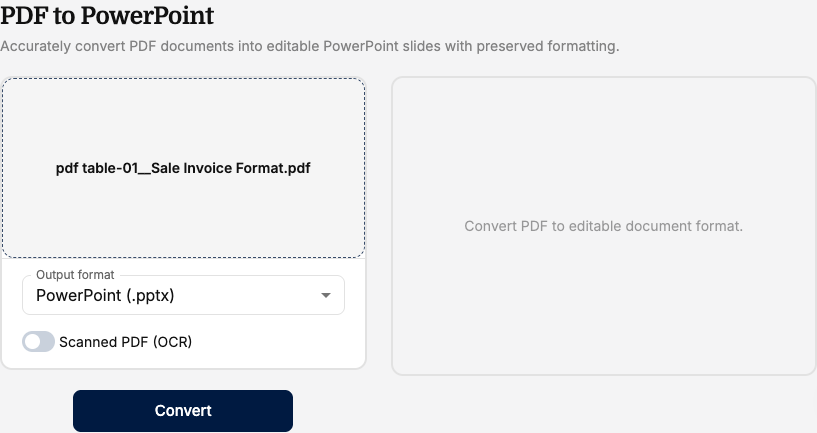817x433 pixels.
Task: Click the empty conversion result preview panel
Action: click(x=603, y=226)
